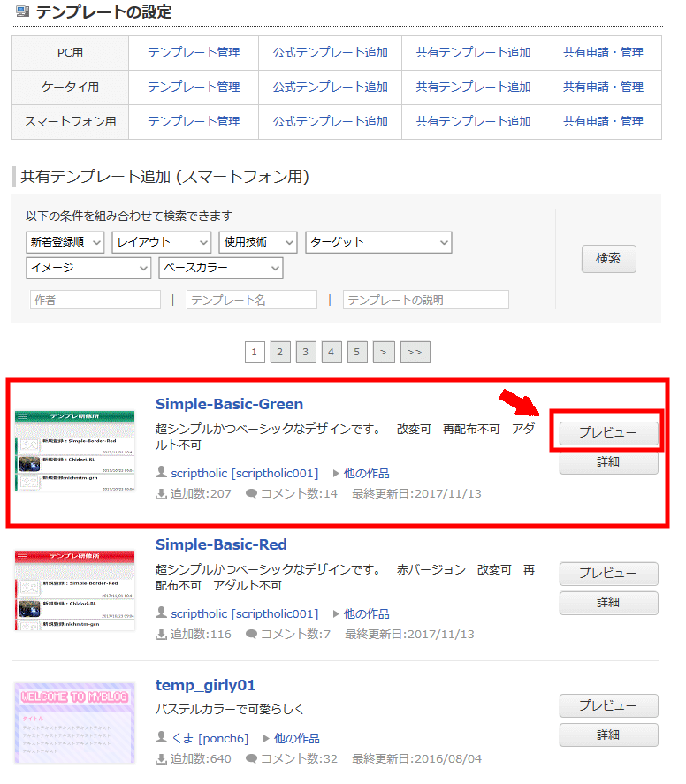Open Simple-Basic-Green thumbnail image
This screenshot has width=686, height=784.
click(74, 451)
